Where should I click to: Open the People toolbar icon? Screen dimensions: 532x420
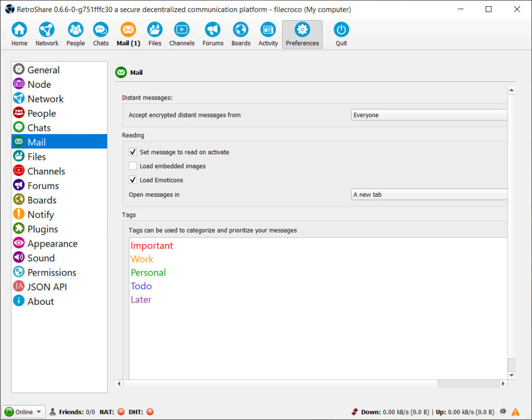point(75,34)
